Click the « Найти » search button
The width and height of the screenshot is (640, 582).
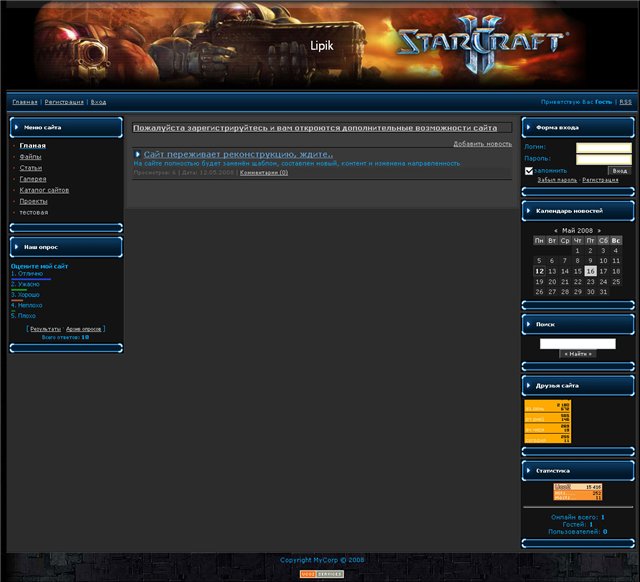(578, 354)
